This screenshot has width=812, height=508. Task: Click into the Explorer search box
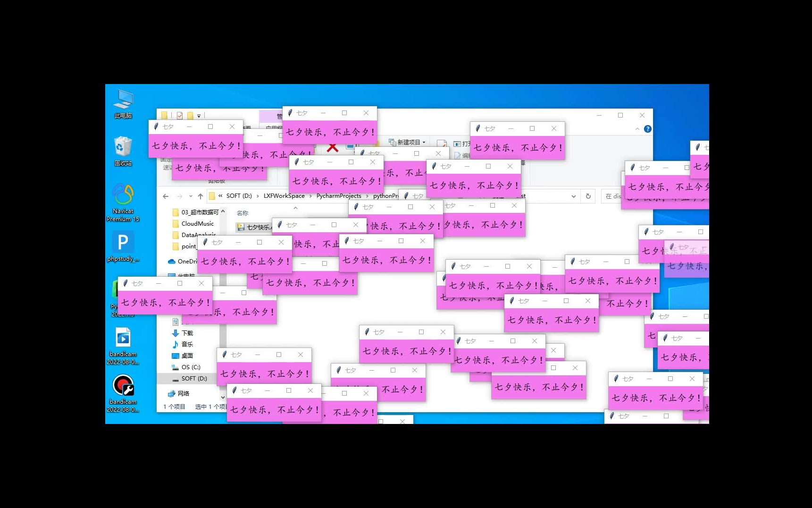click(x=612, y=196)
